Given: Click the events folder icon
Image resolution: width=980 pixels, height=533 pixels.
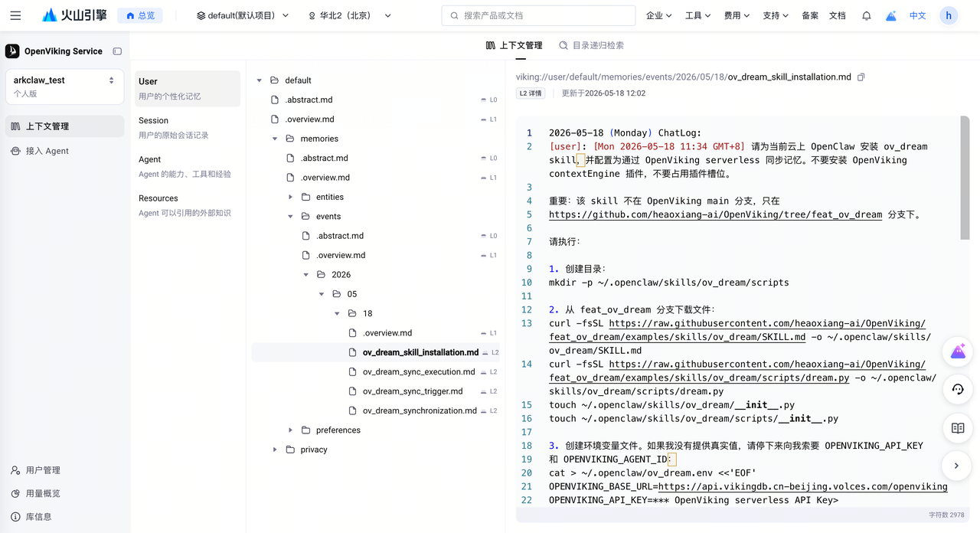Looking at the screenshot, I should [x=305, y=217].
